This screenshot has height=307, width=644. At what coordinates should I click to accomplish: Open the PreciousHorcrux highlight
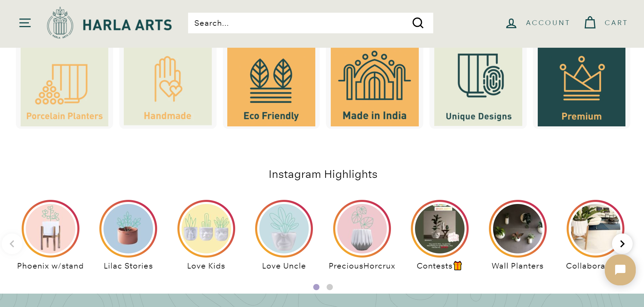tap(362, 228)
